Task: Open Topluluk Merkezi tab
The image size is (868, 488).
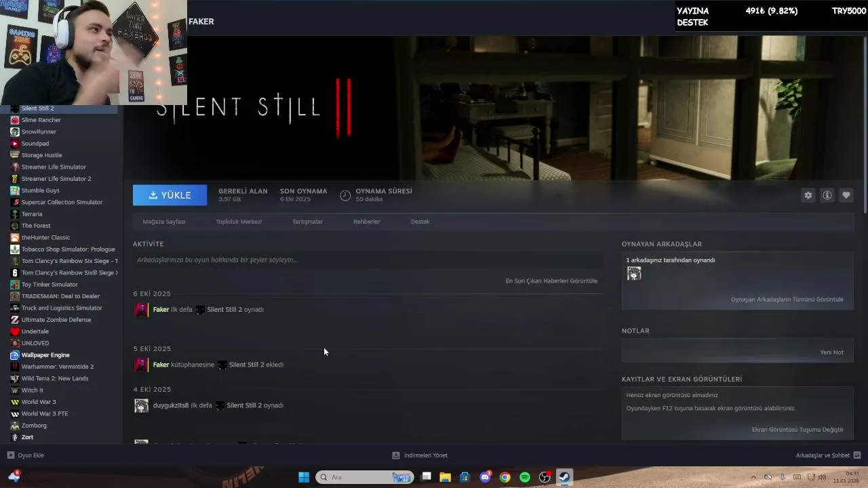Action: (x=239, y=222)
